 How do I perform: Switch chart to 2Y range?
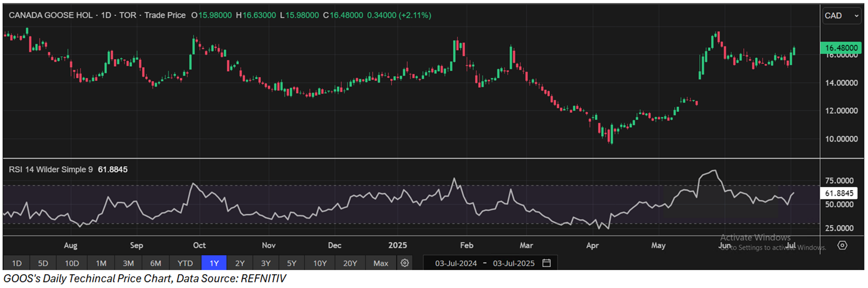(239, 263)
